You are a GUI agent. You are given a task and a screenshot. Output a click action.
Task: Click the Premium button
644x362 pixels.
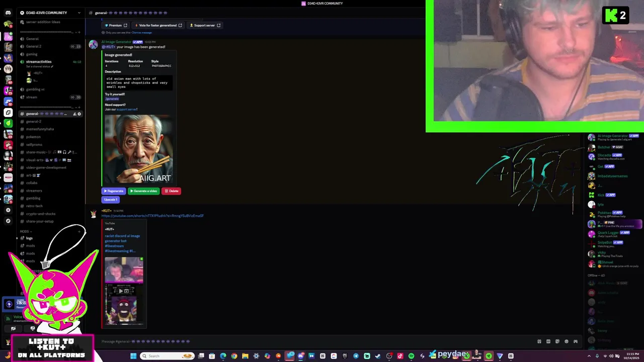pyautogui.click(x=116, y=25)
